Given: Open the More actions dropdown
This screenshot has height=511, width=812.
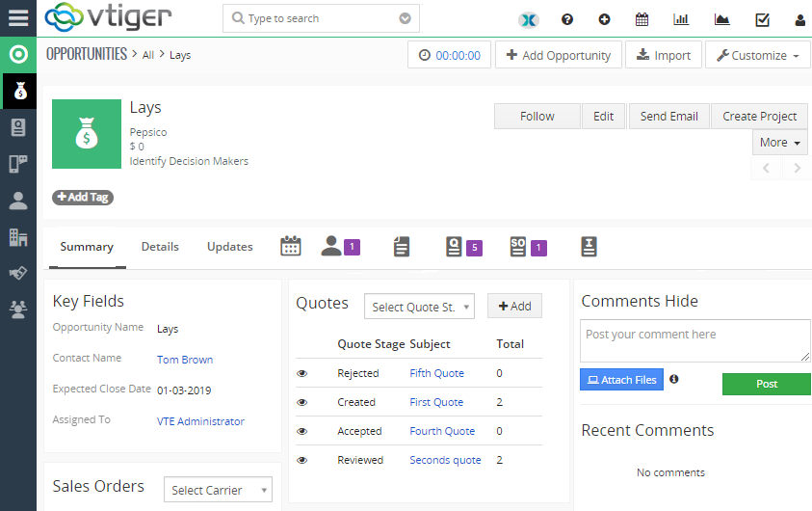Looking at the screenshot, I should pyautogui.click(x=779, y=143).
